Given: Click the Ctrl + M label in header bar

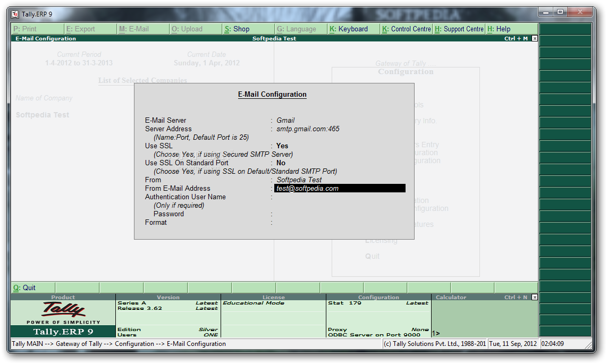Looking at the screenshot, I should [x=516, y=38].
